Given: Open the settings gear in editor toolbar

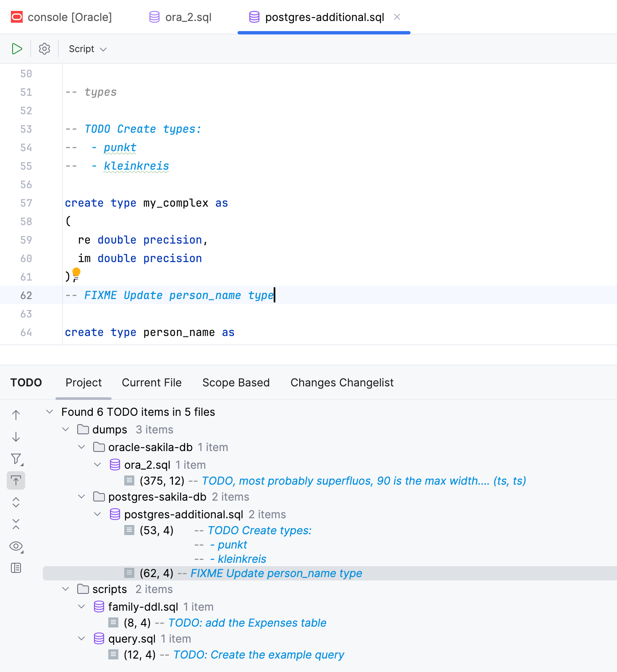Looking at the screenshot, I should (44, 49).
